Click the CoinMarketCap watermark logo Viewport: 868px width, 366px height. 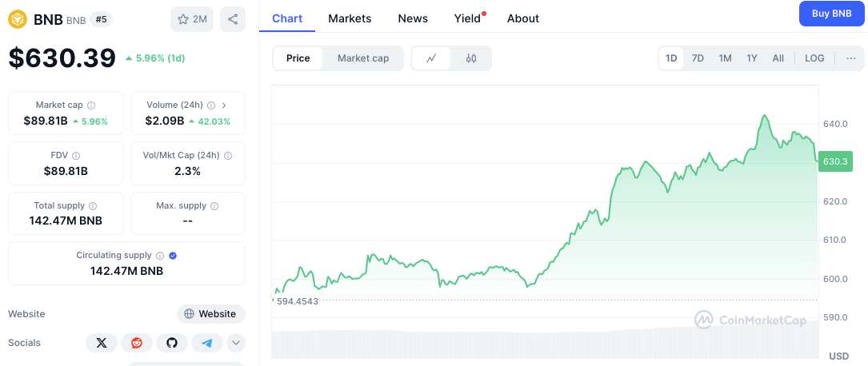[750, 320]
